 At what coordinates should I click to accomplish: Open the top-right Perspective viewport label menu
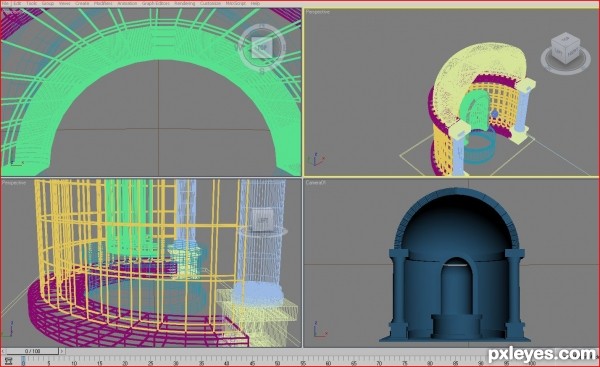(x=317, y=12)
